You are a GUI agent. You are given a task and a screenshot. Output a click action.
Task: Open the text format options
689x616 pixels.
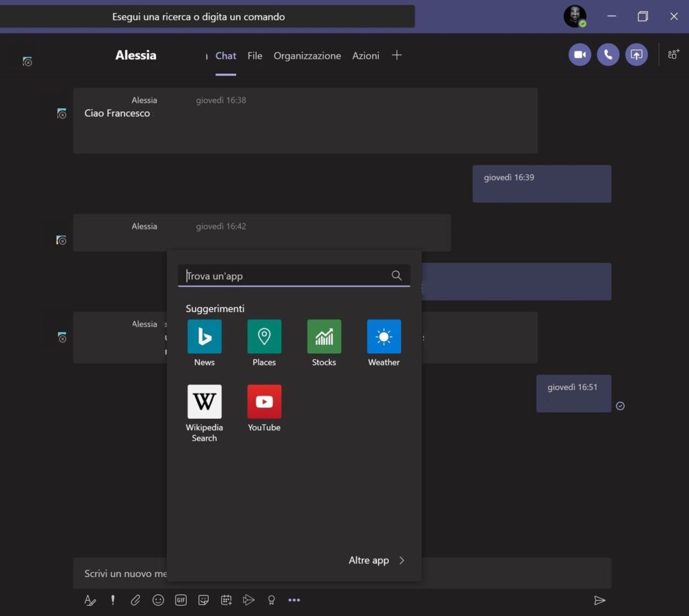click(x=90, y=600)
